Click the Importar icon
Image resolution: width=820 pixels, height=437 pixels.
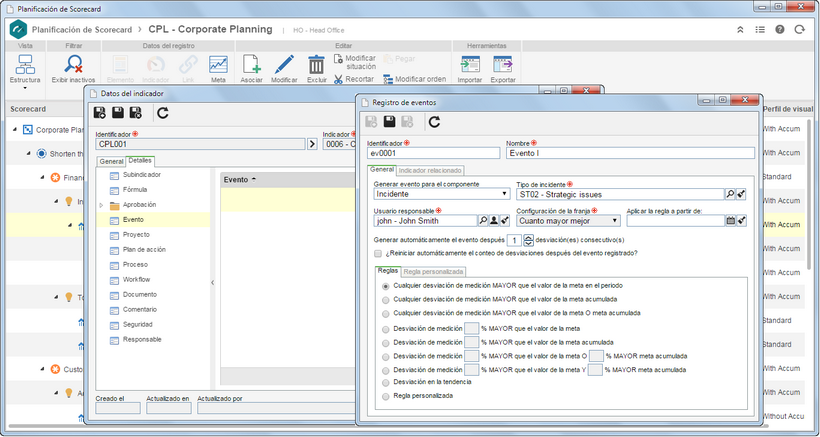pyautogui.click(x=470, y=64)
